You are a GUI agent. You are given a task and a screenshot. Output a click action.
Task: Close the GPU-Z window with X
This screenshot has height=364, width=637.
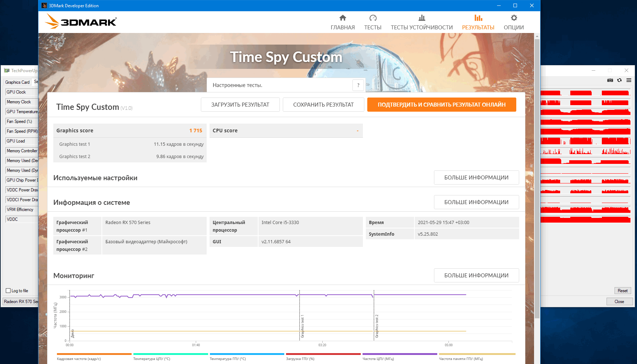626,70
